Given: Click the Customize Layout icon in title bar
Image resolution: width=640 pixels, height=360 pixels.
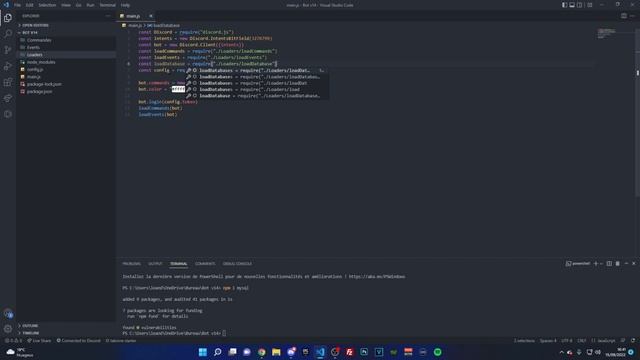Looking at the screenshot, I should (x=589, y=5).
